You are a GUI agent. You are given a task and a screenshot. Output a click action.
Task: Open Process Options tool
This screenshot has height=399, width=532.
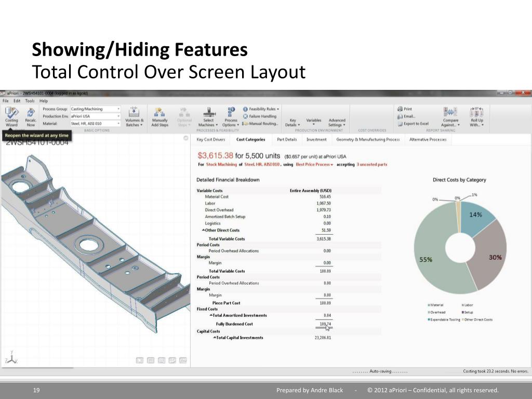point(231,117)
